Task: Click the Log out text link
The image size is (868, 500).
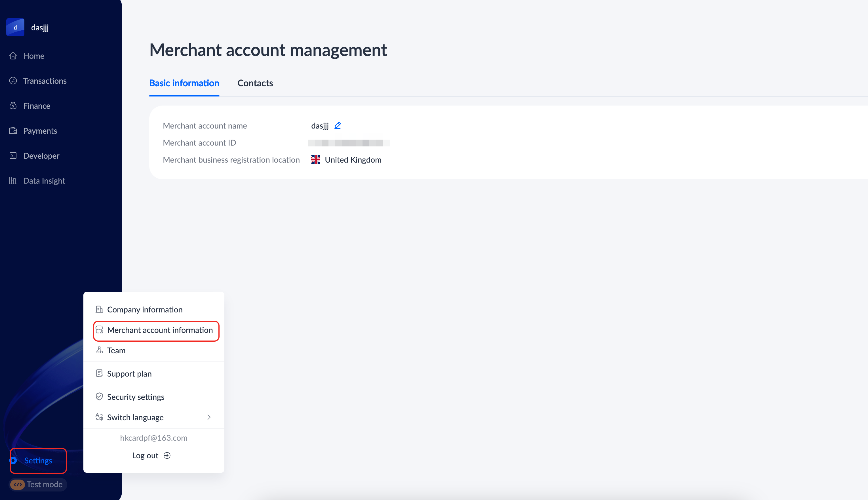Action: [x=145, y=455]
